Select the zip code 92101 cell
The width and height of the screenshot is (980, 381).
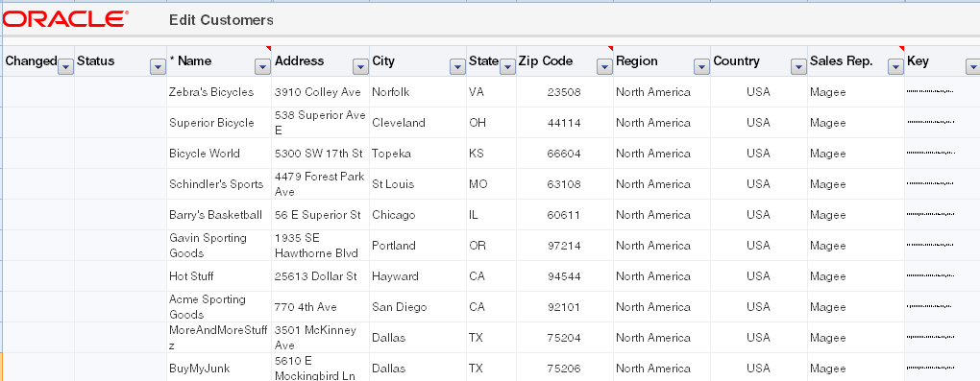point(564,307)
